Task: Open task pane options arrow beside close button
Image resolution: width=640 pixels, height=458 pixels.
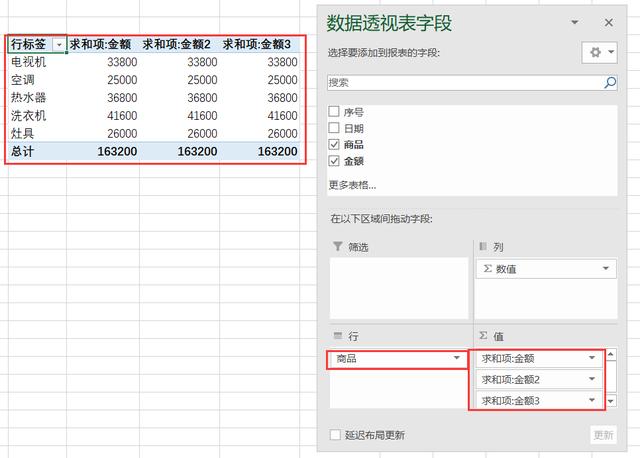Action: [575, 22]
